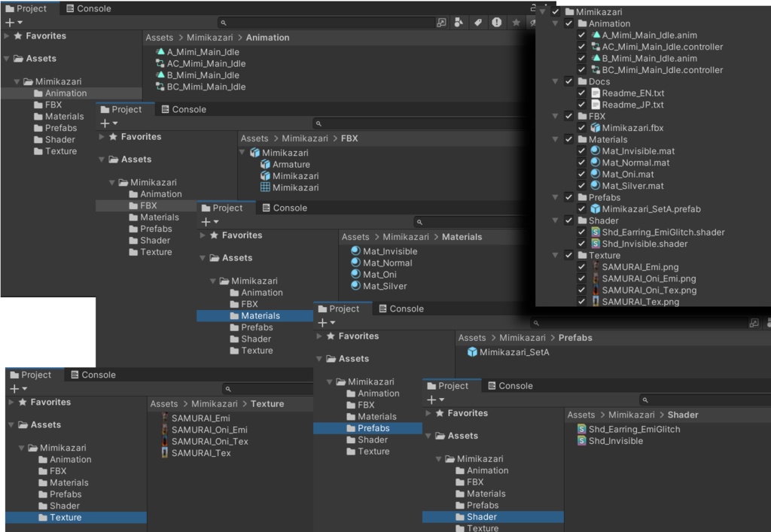Select Shd_Earring_EmiGlitch shader in Shader folder view

point(629,430)
